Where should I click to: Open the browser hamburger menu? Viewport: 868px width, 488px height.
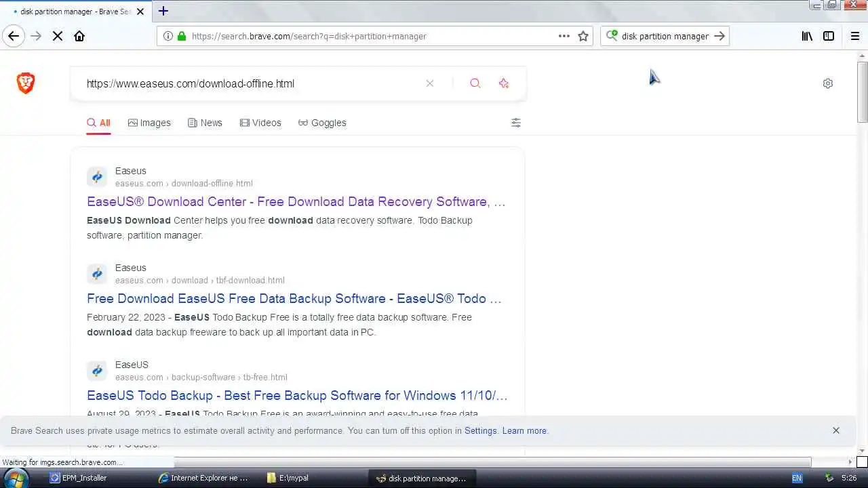[855, 36]
